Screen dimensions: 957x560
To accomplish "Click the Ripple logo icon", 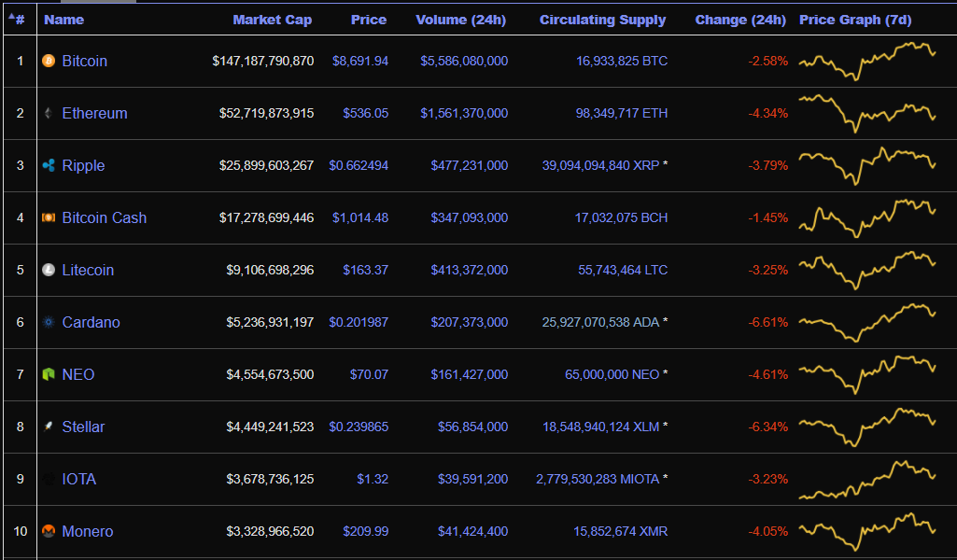I will pyautogui.click(x=49, y=165).
